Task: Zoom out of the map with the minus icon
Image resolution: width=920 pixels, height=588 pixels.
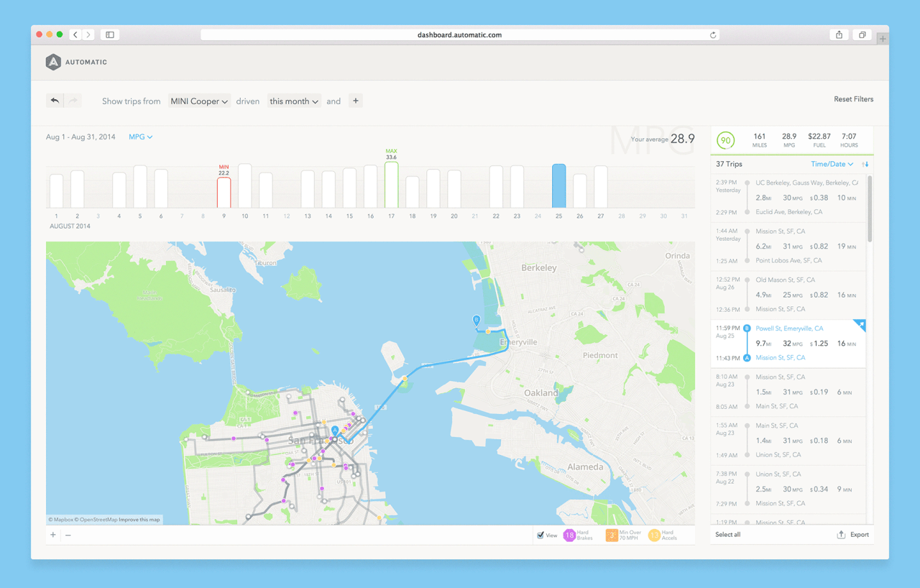Action: 68,535
